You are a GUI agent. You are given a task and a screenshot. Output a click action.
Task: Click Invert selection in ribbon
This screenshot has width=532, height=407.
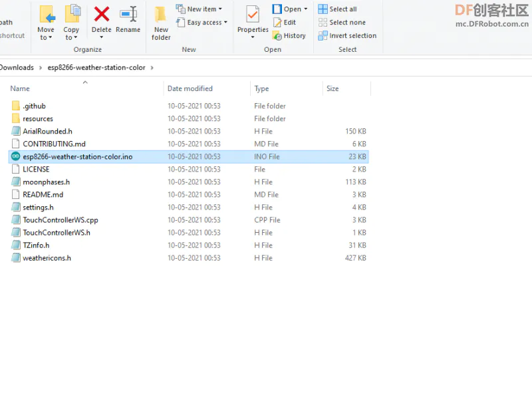tap(347, 36)
